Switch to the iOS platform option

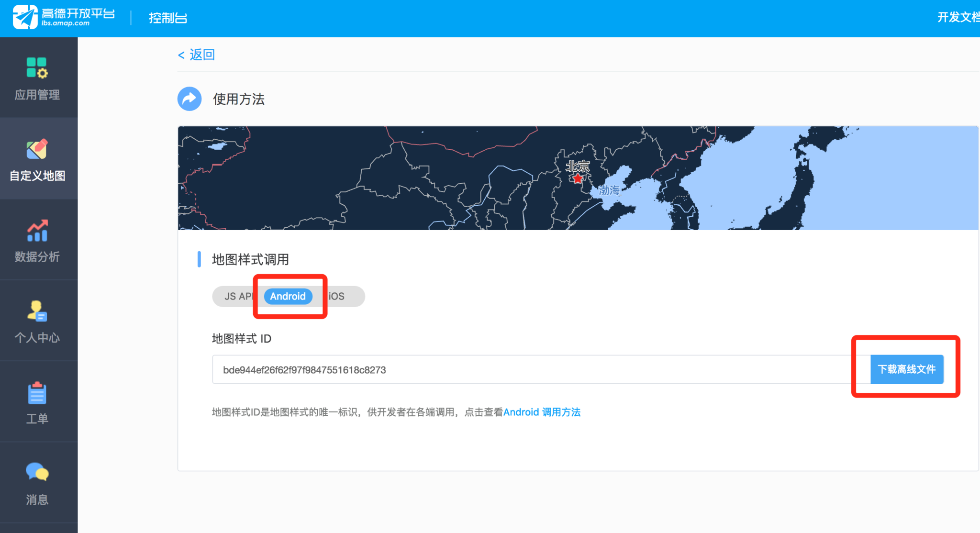tap(336, 296)
